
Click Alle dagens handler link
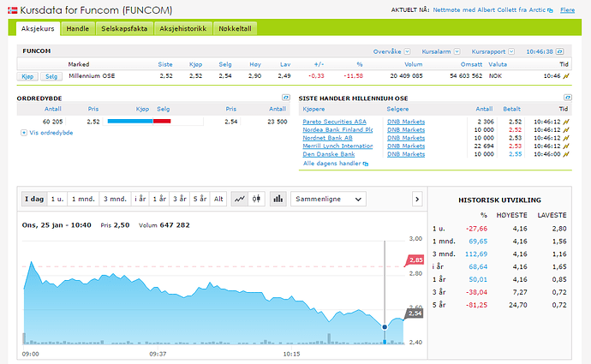(332, 164)
